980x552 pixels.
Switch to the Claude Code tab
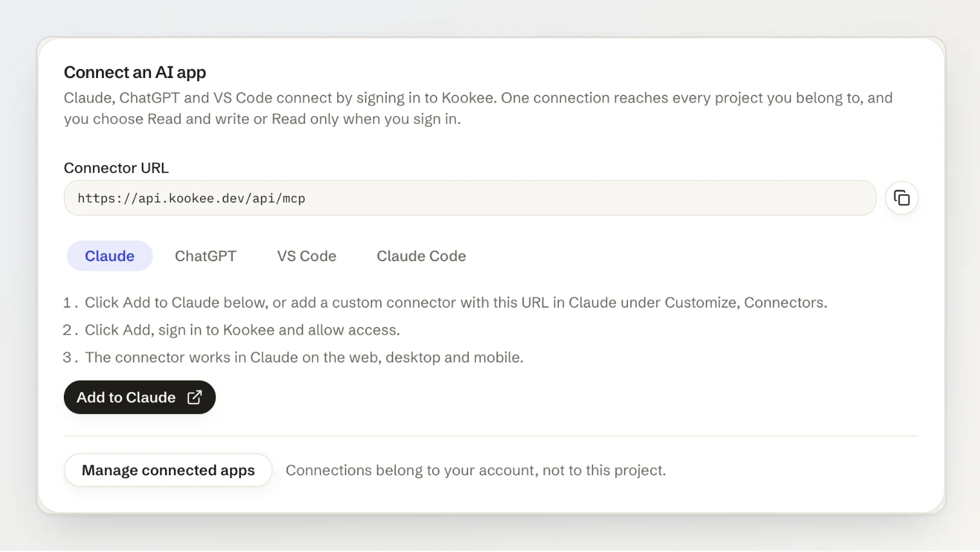pos(421,256)
